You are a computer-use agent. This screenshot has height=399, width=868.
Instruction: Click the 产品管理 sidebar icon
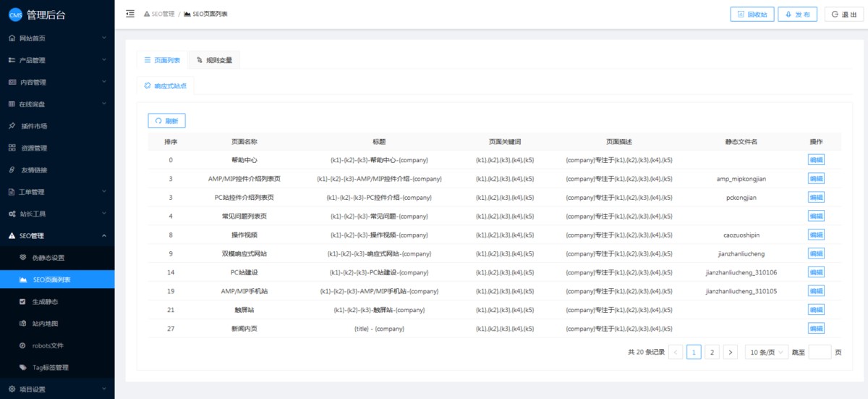[12, 60]
